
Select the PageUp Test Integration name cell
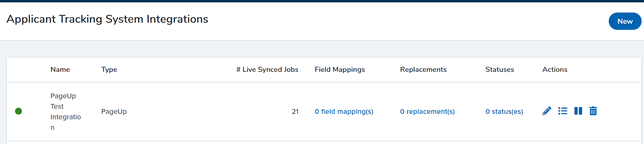(x=66, y=111)
